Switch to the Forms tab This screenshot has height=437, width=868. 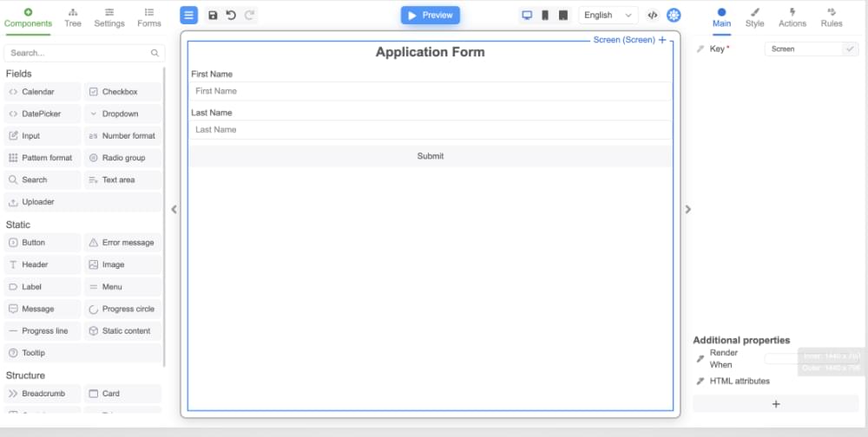[x=149, y=17]
